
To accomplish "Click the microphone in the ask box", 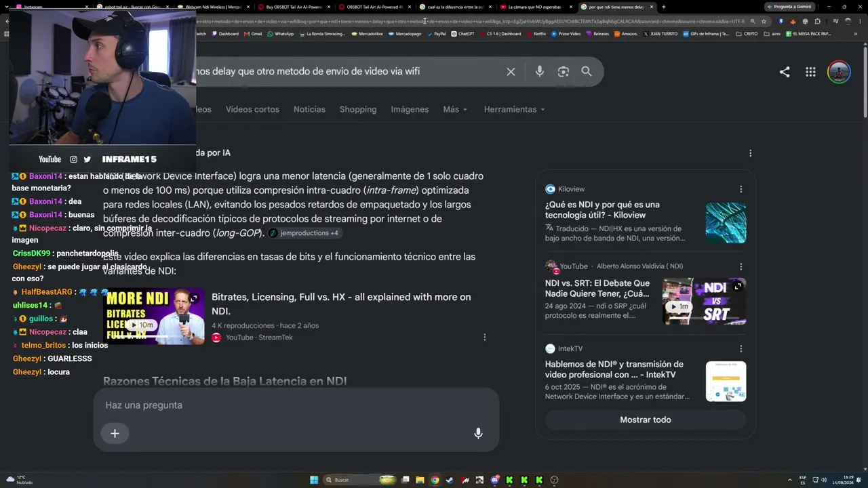I will pos(478,434).
